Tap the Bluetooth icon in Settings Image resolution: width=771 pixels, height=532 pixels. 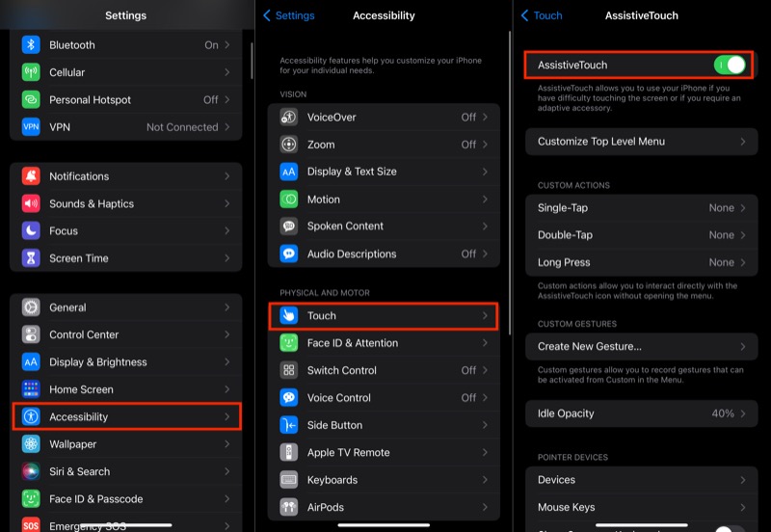point(32,45)
